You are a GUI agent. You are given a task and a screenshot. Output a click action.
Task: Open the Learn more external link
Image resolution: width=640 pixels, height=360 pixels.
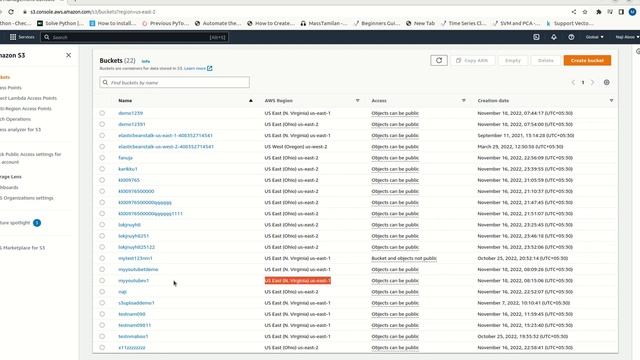pyautogui.click(x=198, y=69)
